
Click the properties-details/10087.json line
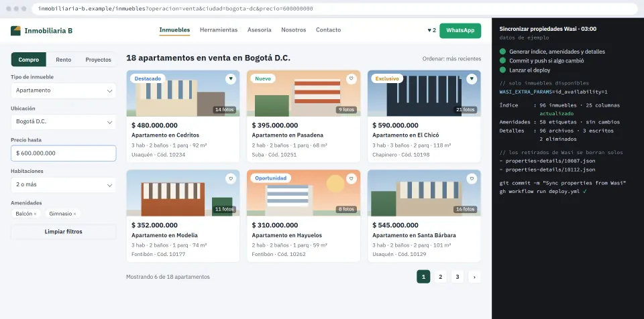[547, 161]
